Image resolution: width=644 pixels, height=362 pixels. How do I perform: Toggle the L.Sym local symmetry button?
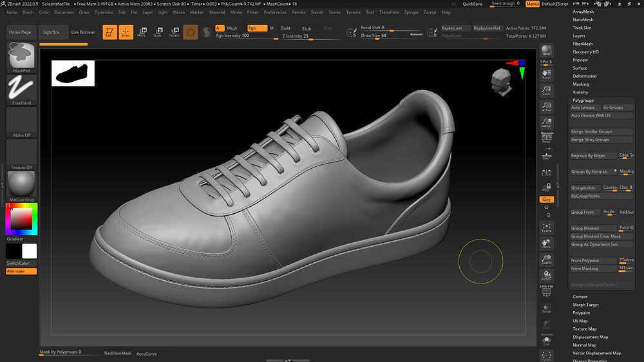click(547, 172)
